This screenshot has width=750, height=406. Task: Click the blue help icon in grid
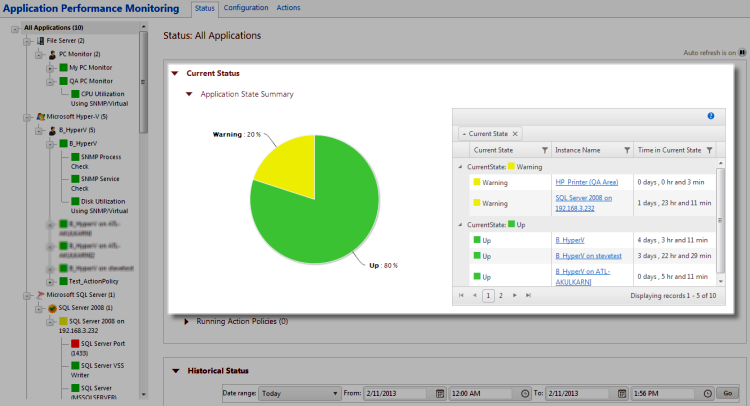[x=710, y=116]
